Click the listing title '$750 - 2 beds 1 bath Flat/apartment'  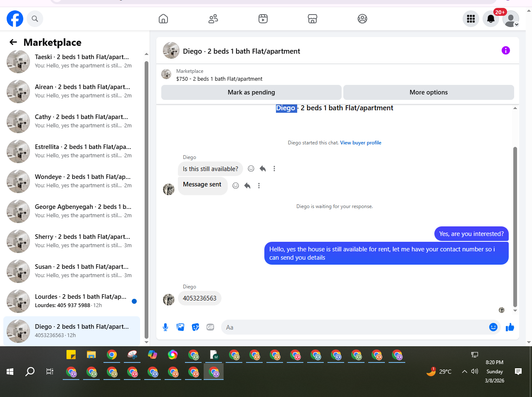(x=219, y=79)
